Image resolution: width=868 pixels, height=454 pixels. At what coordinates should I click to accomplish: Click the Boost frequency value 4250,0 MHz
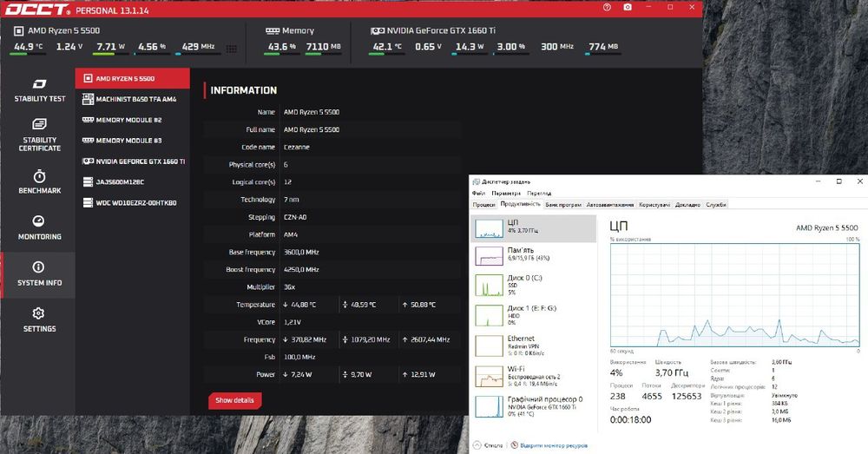[301, 270]
